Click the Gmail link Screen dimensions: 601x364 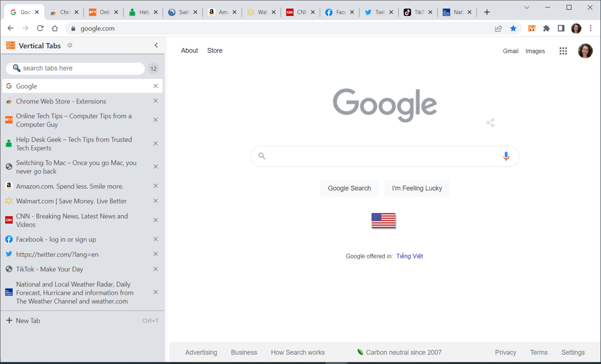coord(510,51)
